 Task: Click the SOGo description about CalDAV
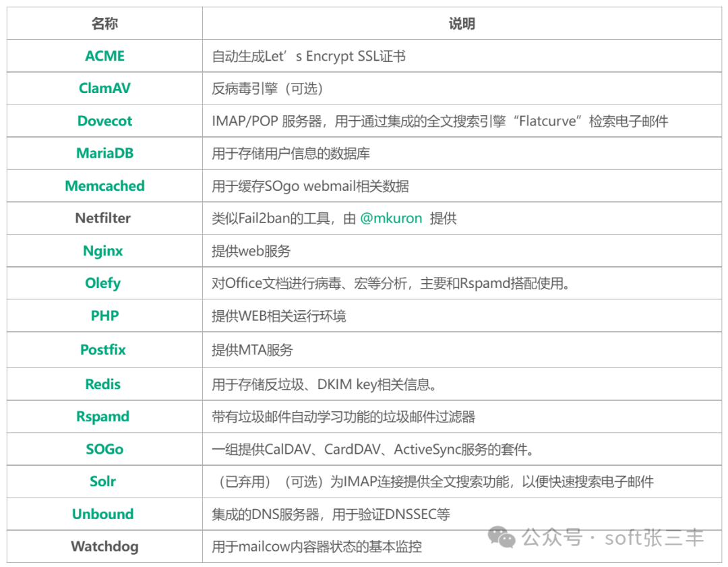tap(373, 450)
